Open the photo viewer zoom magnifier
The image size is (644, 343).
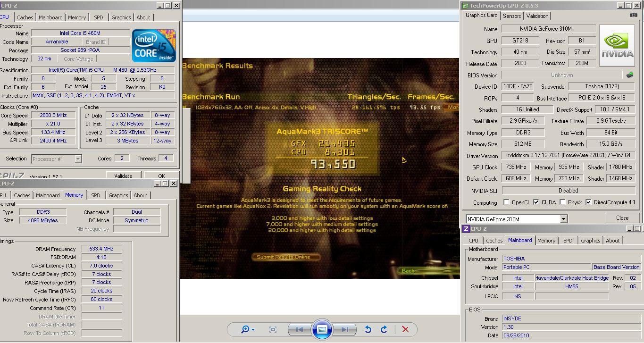[x=247, y=329]
